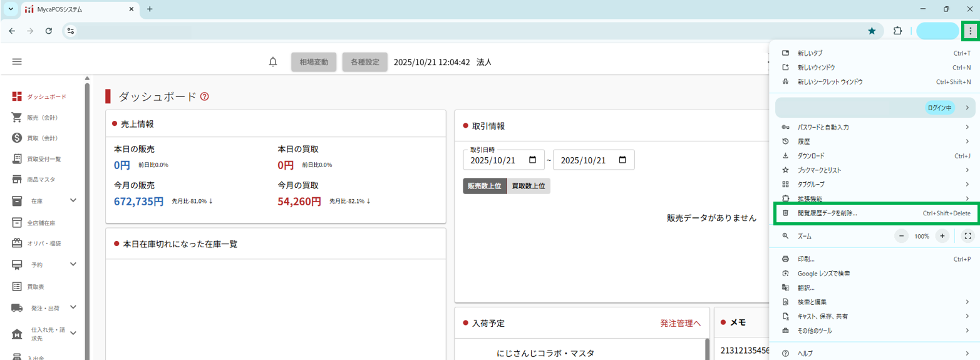Select the 販売（会計） shopping cart icon
Viewport: 980px width, 360px height.
[18, 117]
